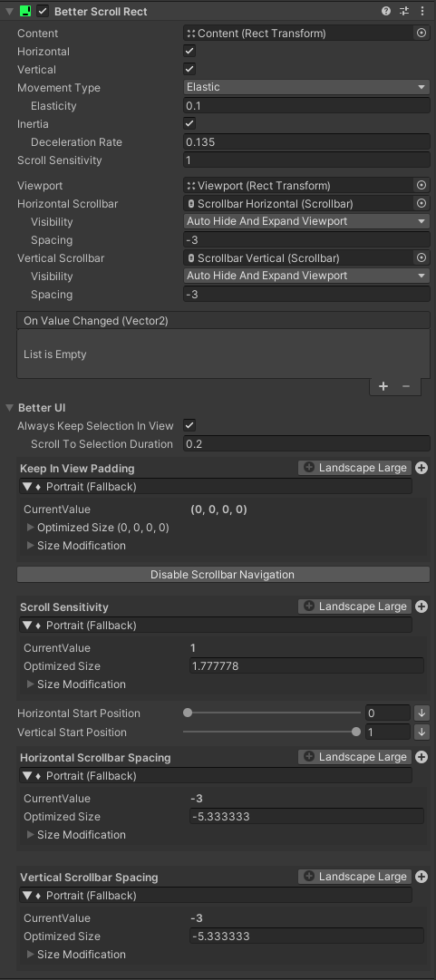Disable Always Keep Selection In View
This screenshot has width=436, height=980.
(189, 425)
